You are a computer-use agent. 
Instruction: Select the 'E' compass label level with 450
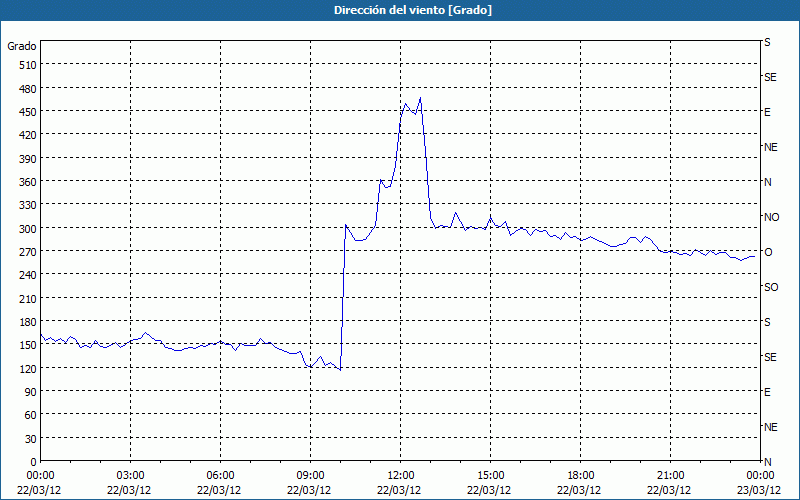click(x=767, y=112)
